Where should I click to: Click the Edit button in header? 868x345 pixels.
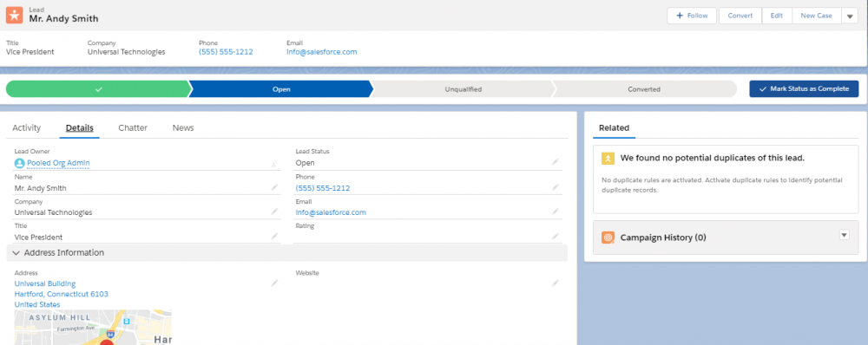(777, 16)
